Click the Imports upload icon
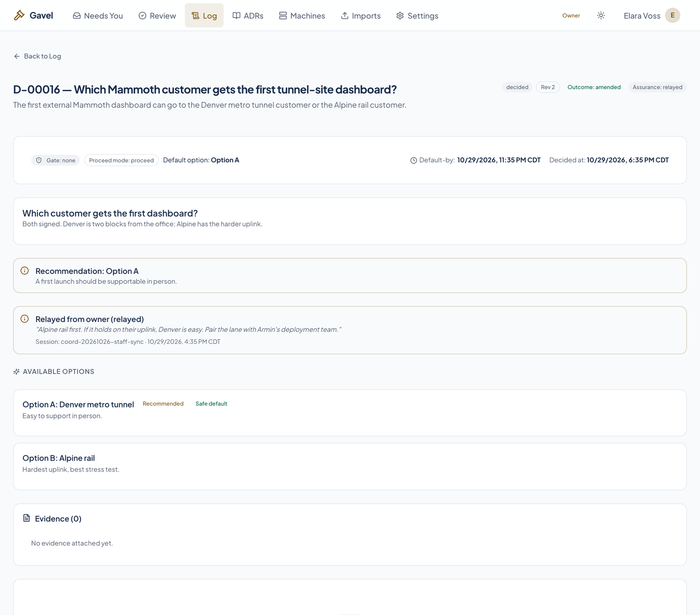 [x=345, y=16]
